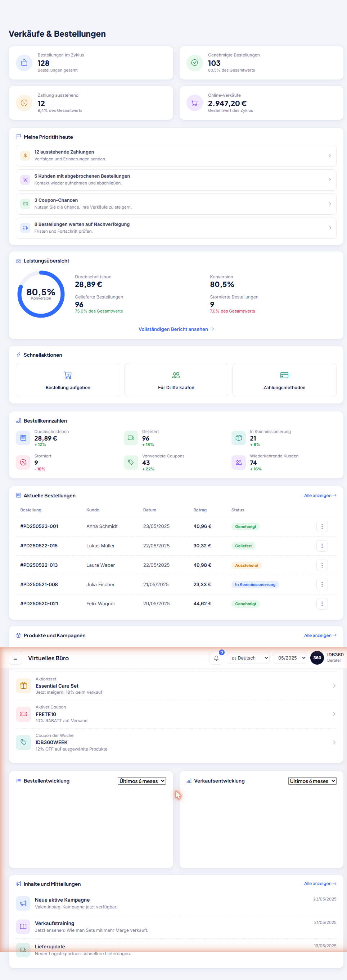The width and height of the screenshot is (347, 980).
Task: Open Verkaufsentwicklung period dropdown
Action: [x=312, y=781]
